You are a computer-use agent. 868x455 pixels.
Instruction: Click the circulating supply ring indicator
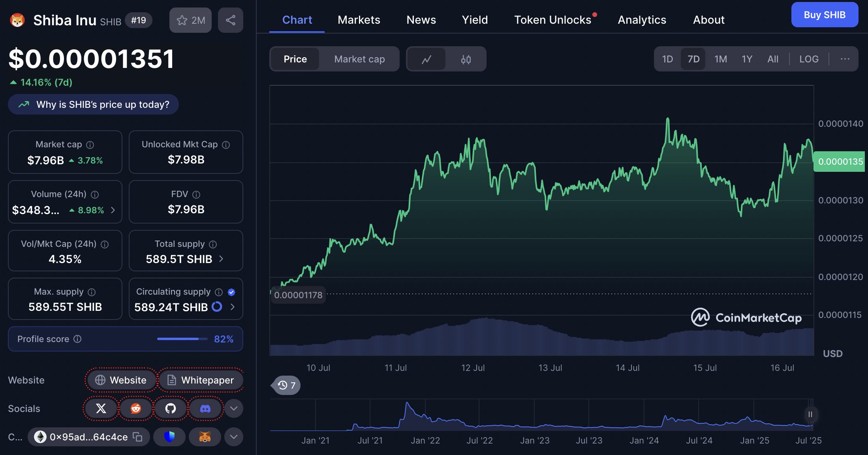click(x=217, y=306)
